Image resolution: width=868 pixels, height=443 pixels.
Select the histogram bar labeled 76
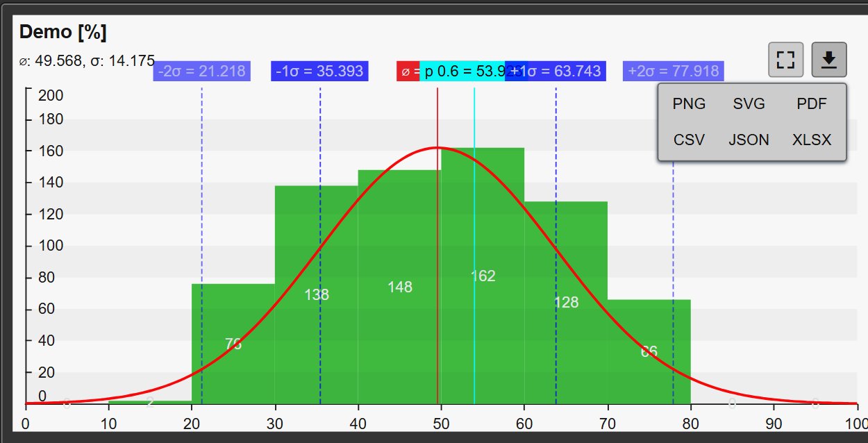(233, 344)
